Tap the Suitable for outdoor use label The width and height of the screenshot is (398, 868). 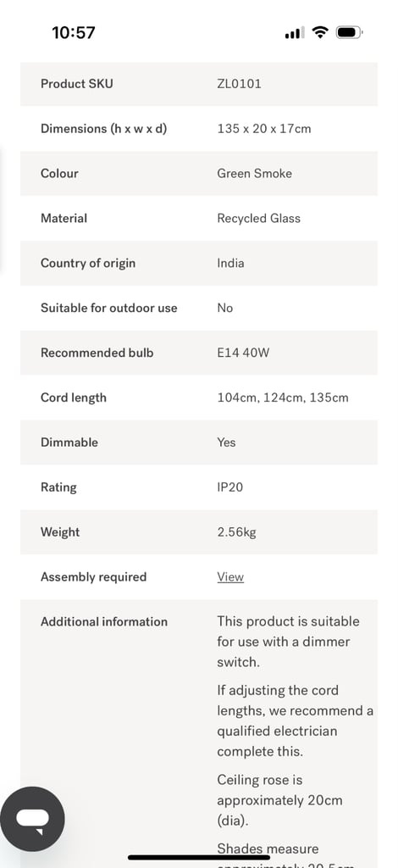(x=109, y=308)
